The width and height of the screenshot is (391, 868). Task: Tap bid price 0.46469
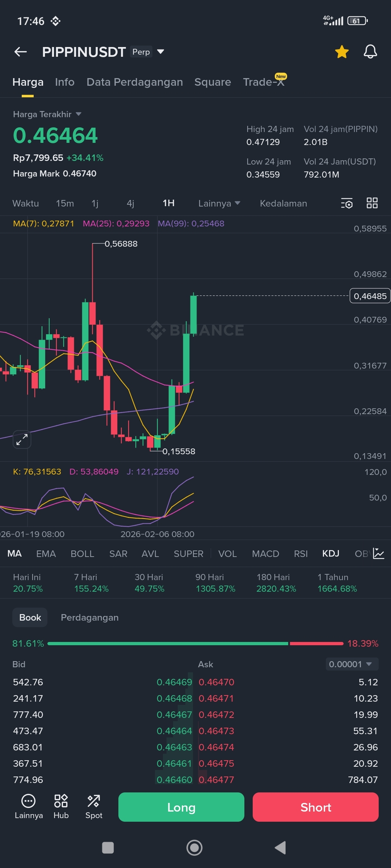tap(174, 682)
